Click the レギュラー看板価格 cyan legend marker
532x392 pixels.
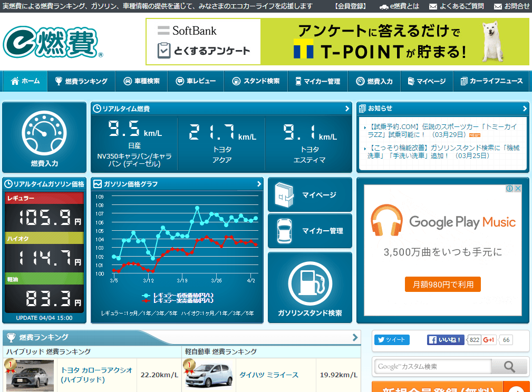tap(146, 296)
